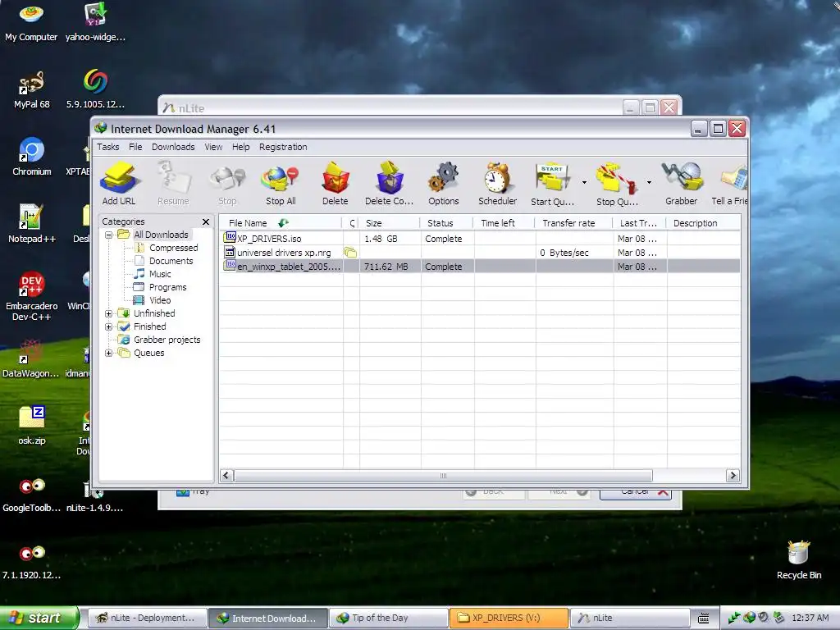Open the Recycle Bin desktop icon
Image resolution: width=840 pixels, height=630 pixels.
click(x=799, y=559)
